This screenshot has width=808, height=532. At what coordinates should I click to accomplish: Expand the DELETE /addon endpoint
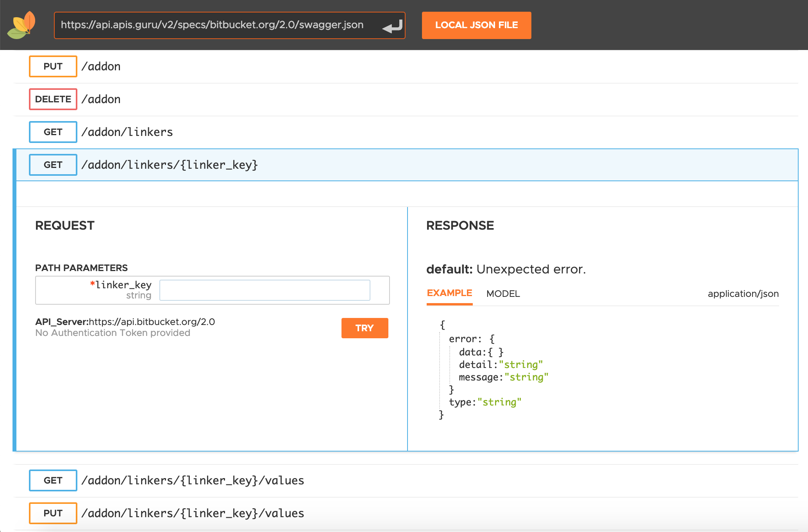[101, 99]
